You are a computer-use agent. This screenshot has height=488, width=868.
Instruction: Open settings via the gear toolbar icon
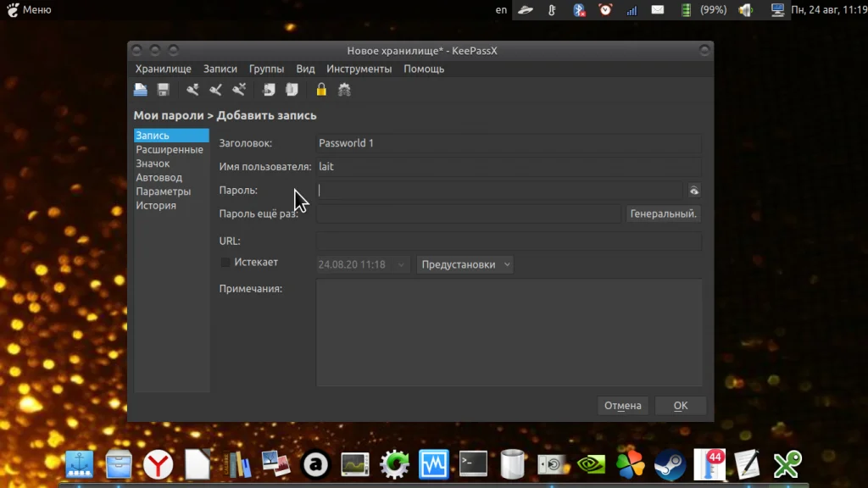[344, 90]
